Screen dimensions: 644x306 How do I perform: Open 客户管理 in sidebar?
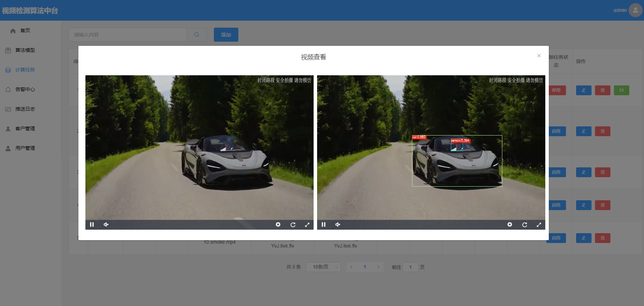(31, 128)
